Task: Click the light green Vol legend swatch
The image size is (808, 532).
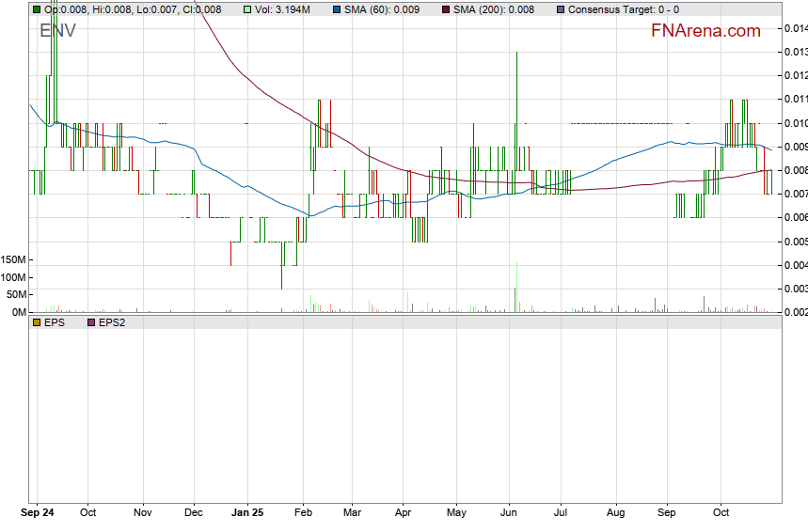Action: click(247, 8)
